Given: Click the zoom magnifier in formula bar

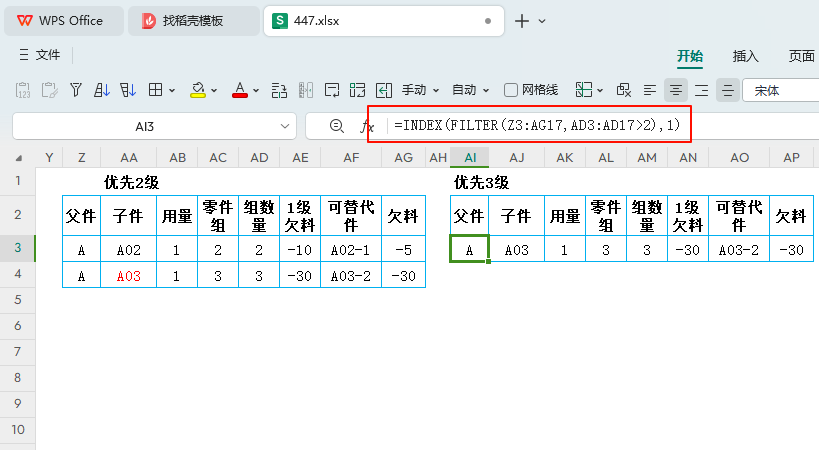Looking at the screenshot, I should pos(337,126).
